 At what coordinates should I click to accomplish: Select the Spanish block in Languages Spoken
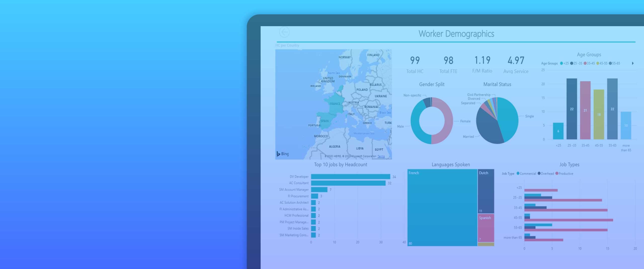[486, 228]
